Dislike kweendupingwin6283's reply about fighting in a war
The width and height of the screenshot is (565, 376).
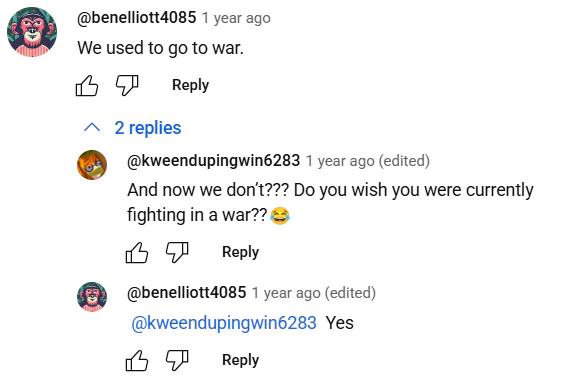pyautogui.click(x=177, y=252)
